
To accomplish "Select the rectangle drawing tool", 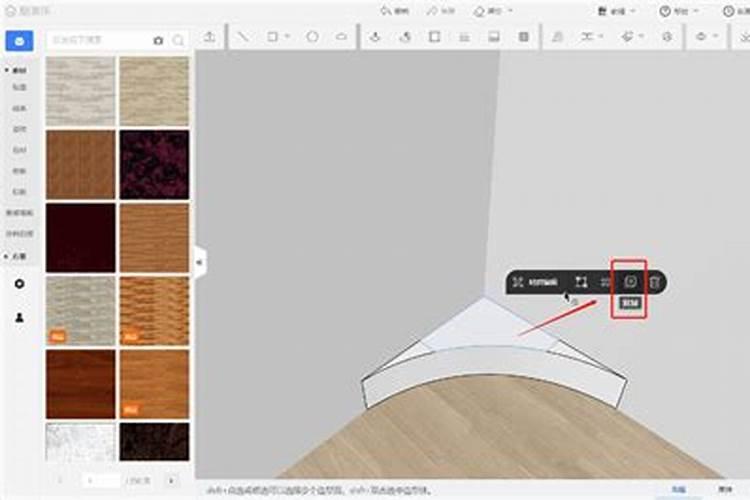I will pyautogui.click(x=272, y=36).
